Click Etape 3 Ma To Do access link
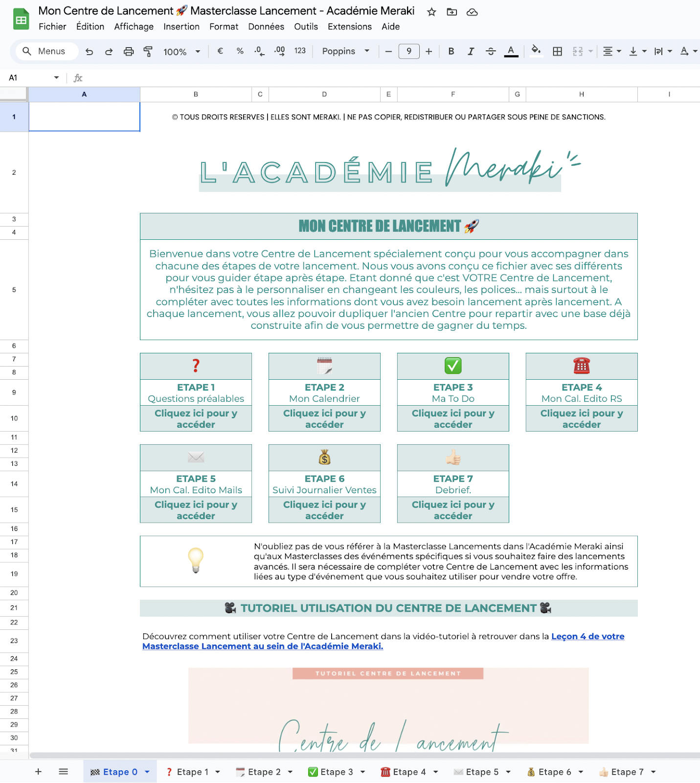Viewport: 700px width, 783px height. click(x=453, y=418)
